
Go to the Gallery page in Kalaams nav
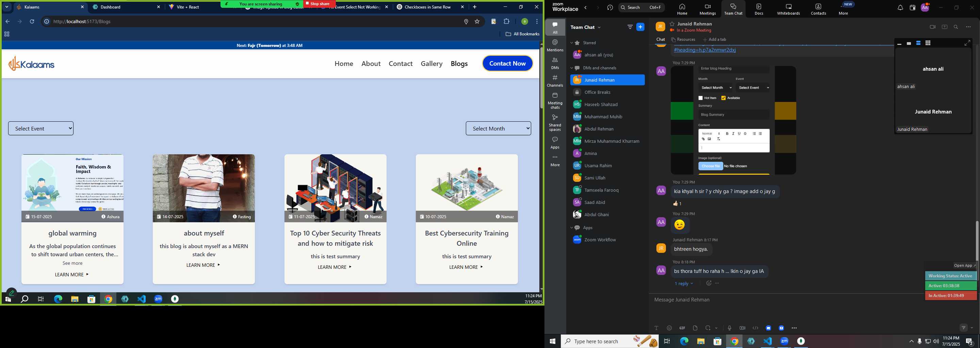431,64
